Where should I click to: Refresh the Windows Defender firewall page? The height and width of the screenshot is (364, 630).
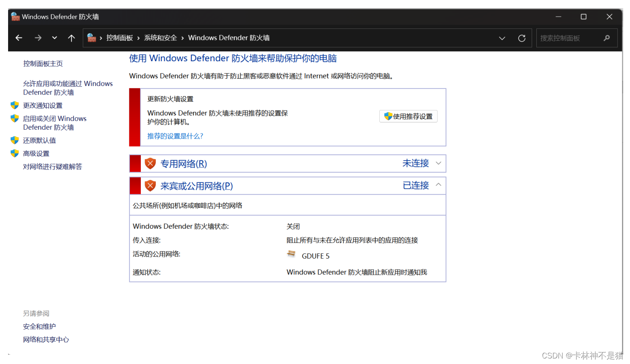coord(521,38)
